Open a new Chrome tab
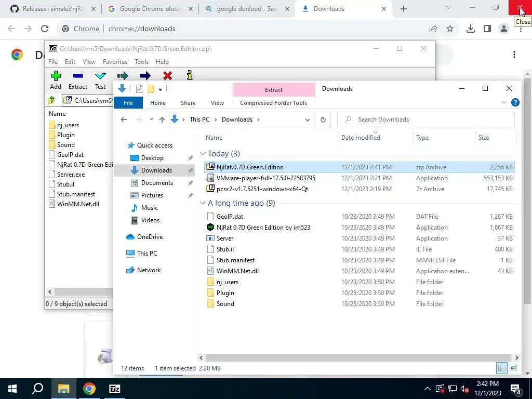532x399 pixels. 403,9
